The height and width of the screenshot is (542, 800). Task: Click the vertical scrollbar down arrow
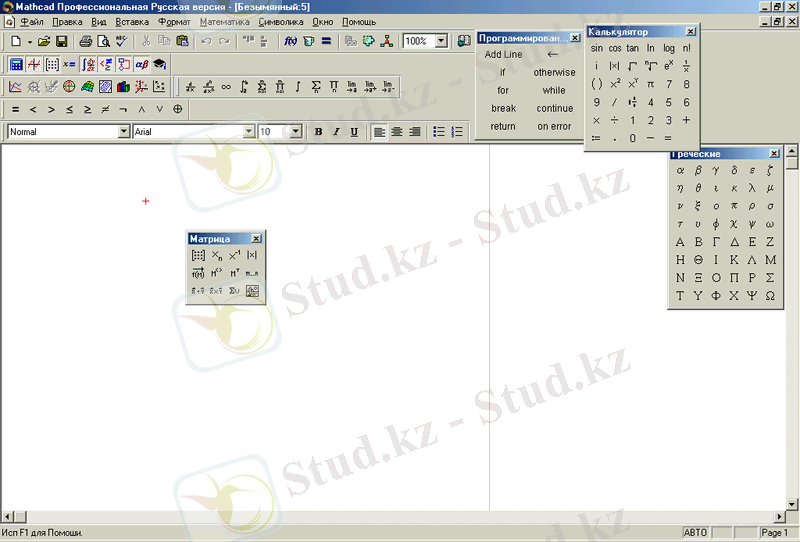pyautogui.click(x=792, y=504)
